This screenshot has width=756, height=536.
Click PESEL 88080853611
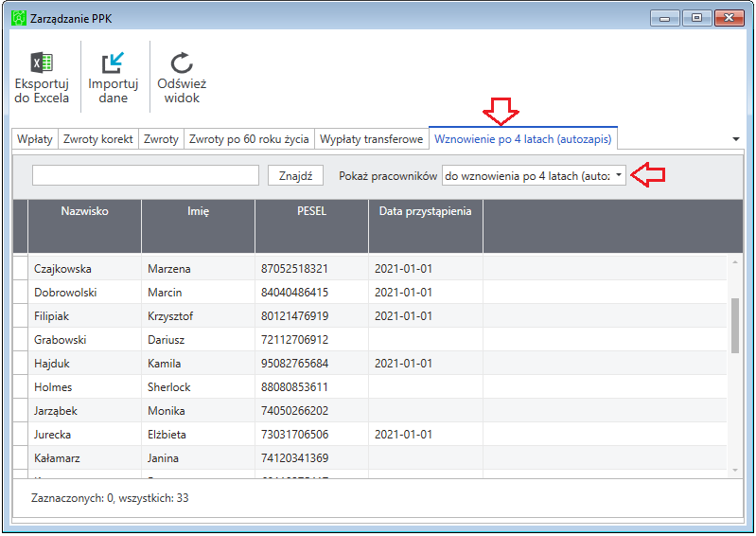tap(294, 387)
